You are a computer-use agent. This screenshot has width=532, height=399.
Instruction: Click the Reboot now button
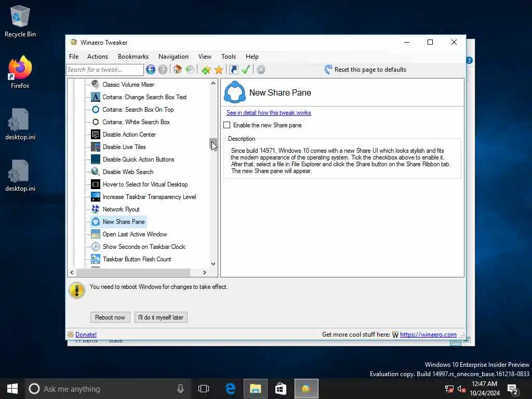click(x=110, y=317)
